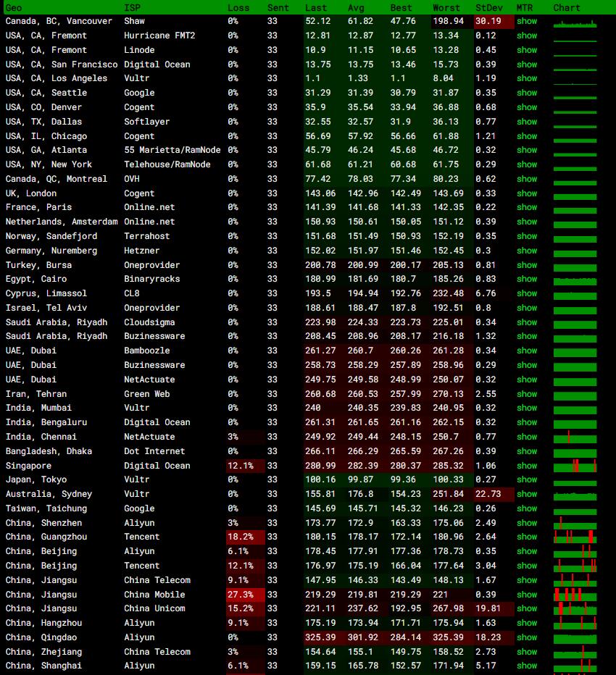Click the Loss column header
Screen dimensions: 616x675
coord(238,8)
